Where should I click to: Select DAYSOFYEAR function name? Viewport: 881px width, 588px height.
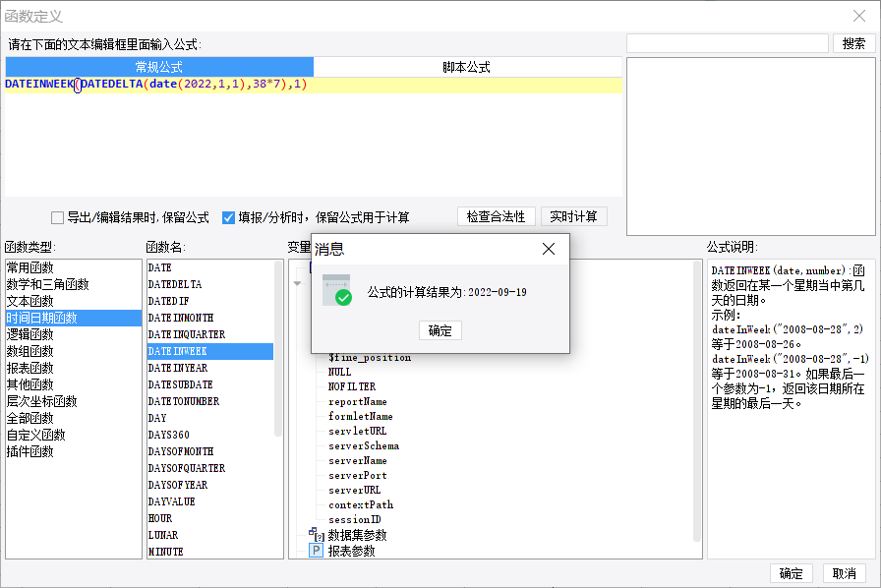(x=210, y=485)
